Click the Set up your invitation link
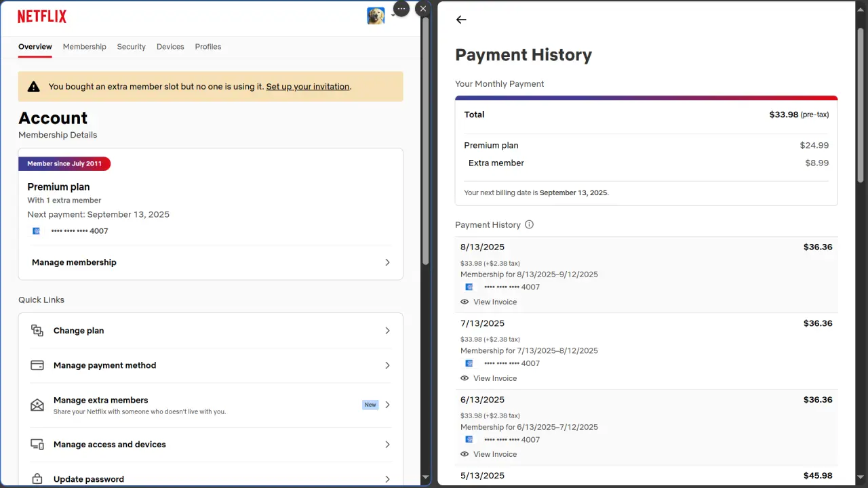This screenshot has width=868, height=488. pyautogui.click(x=308, y=87)
